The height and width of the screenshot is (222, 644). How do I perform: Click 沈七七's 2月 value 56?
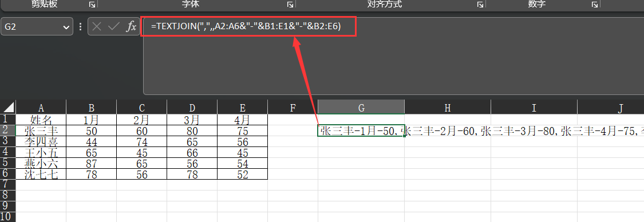pyautogui.click(x=142, y=174)
